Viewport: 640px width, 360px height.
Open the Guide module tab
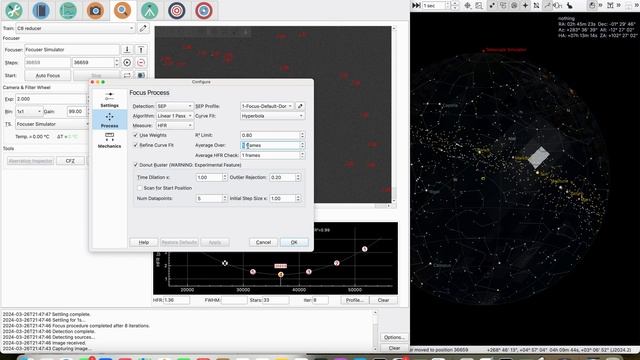pyautogui.click(x=204, y=10)
